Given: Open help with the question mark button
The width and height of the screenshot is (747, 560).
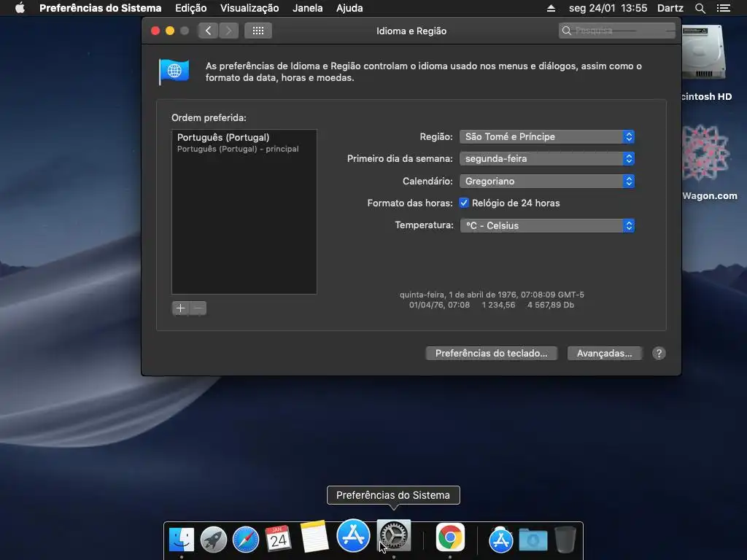Looking at the screenshot, I should tap(659, 354).
